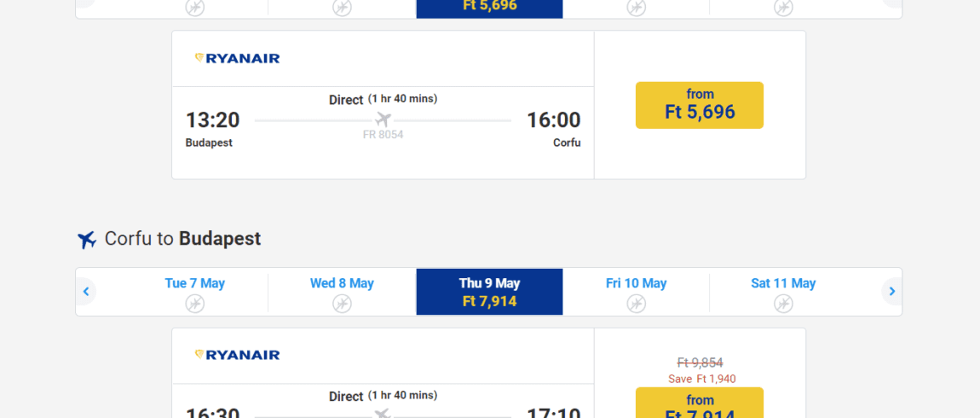
Task: Click the 13:20 Budapest departure time
Action: click(x=212, y=119)
